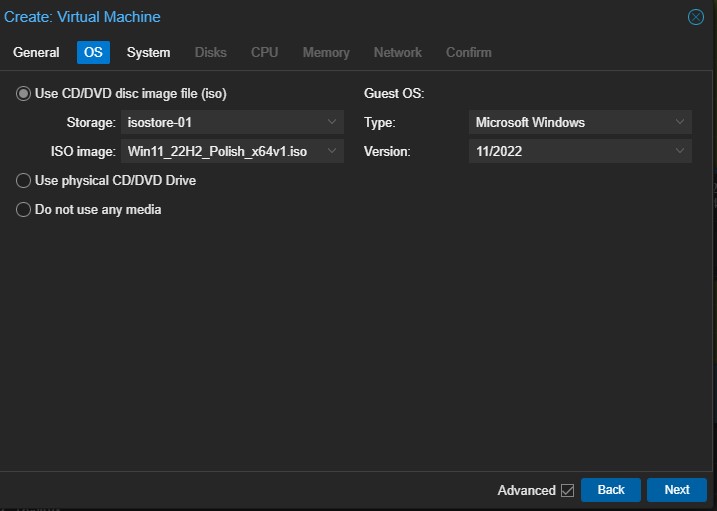Select the OS tab
The height and width of the screenshot is (511, 717).
93,52
